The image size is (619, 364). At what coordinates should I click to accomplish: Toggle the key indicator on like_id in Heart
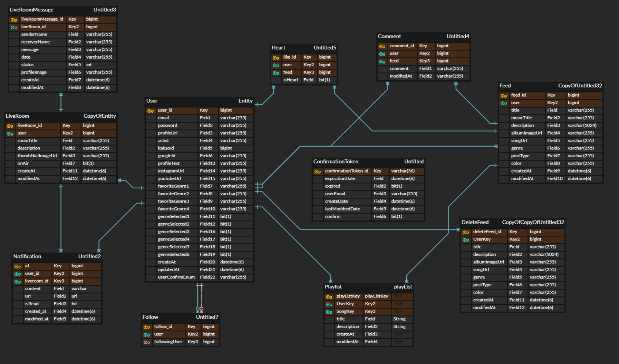point(275,57)
